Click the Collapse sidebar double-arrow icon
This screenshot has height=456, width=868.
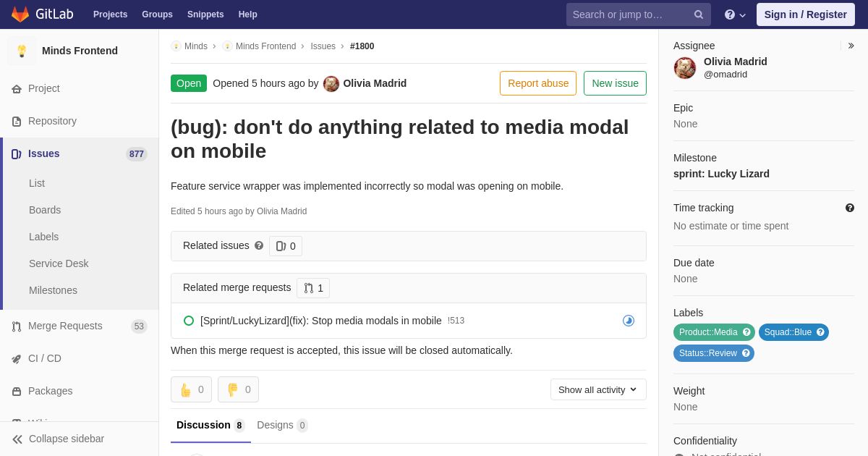pyautogui.click(x=17, y=439)
